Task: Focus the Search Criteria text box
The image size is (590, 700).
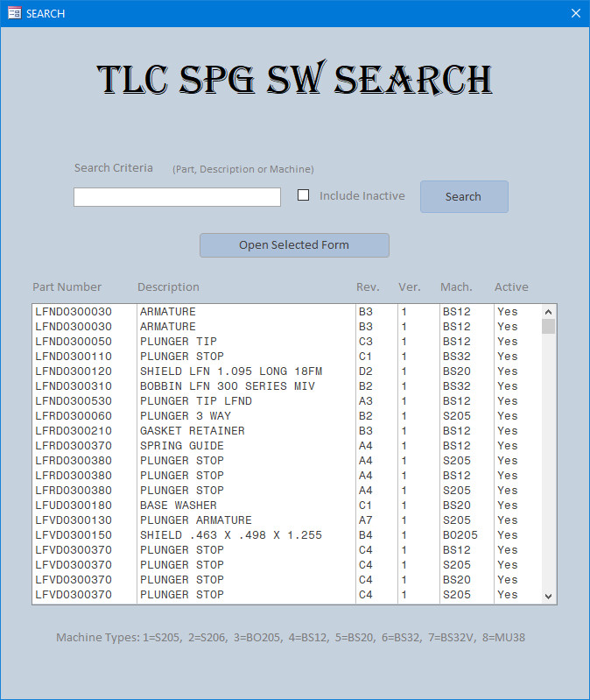Action: 177,197
